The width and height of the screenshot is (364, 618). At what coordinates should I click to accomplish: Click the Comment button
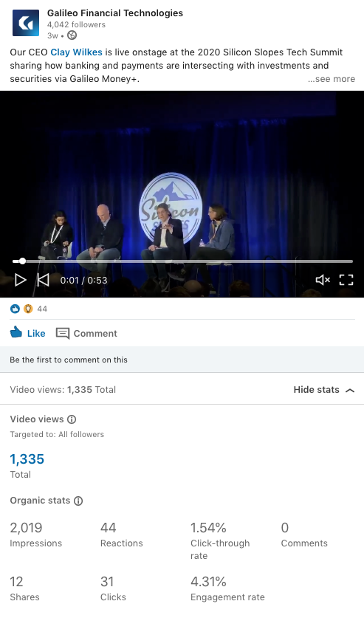click(x=86, y=334)
